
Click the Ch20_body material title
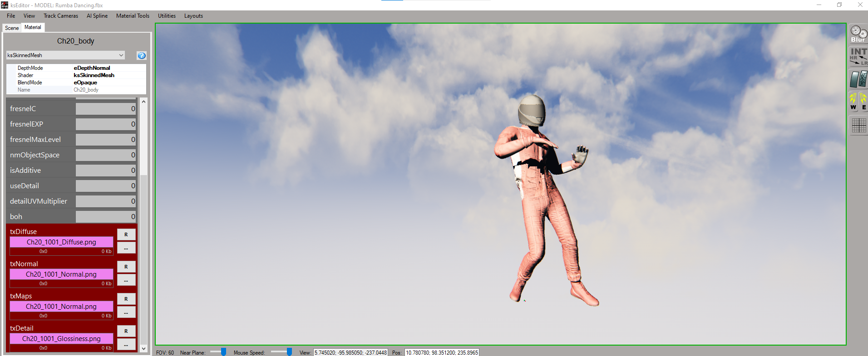pos(76,41)
